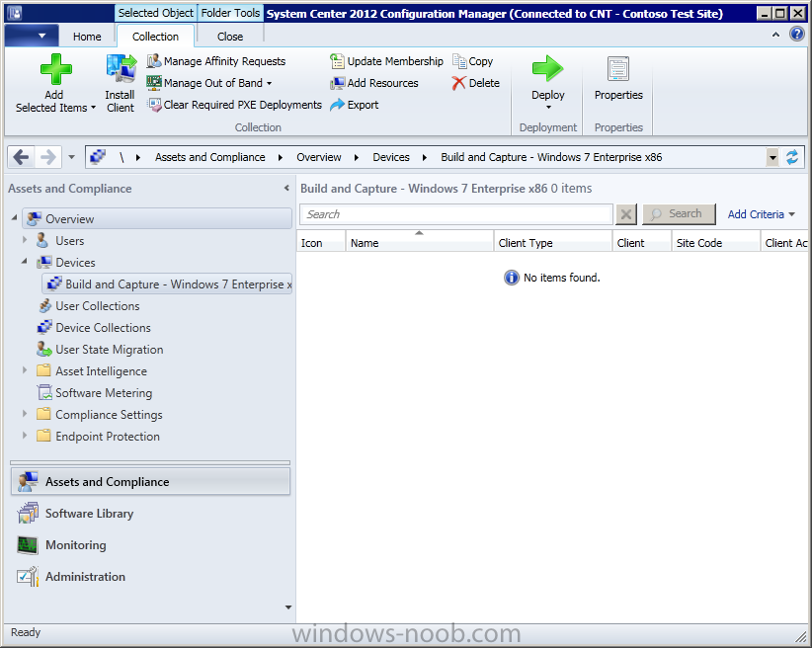Open the Close ribbon tab
This screenshot has width=812, height=648.
pyautogui.click(x=230, y=37)
